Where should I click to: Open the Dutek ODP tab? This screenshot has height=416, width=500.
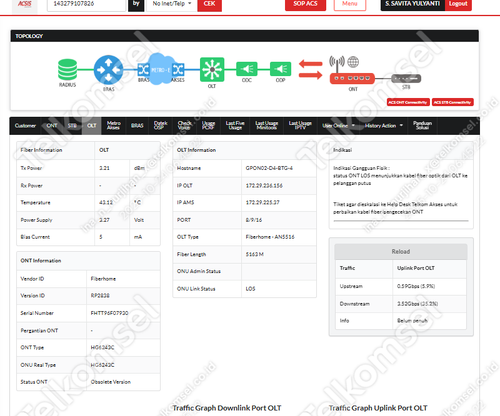click(160, 126)
